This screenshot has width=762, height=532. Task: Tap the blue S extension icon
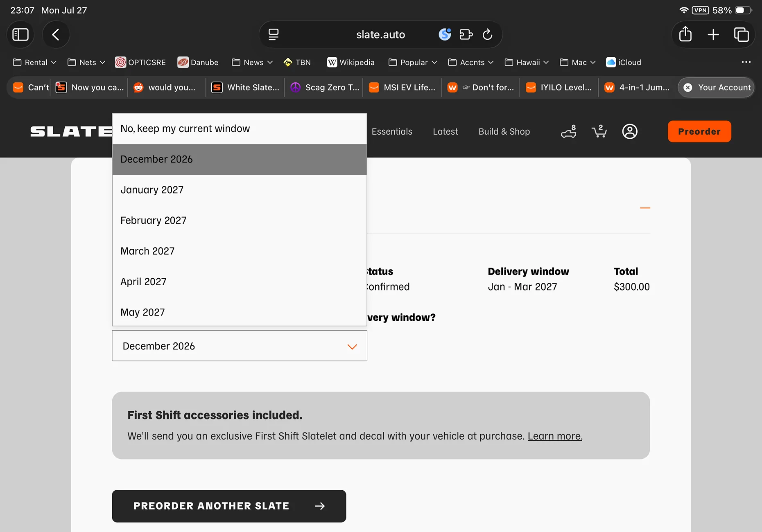[445, 34]
